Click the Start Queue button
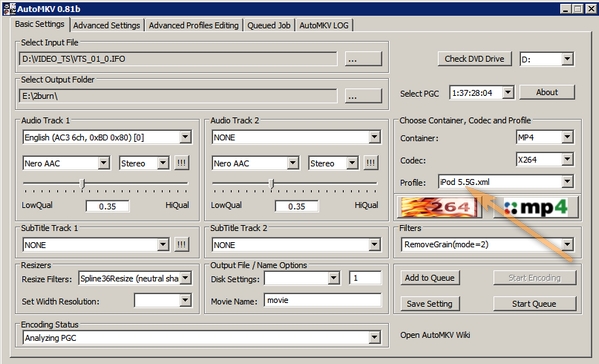This screenshot has height=364, width=599. click(x=534, y=304)
